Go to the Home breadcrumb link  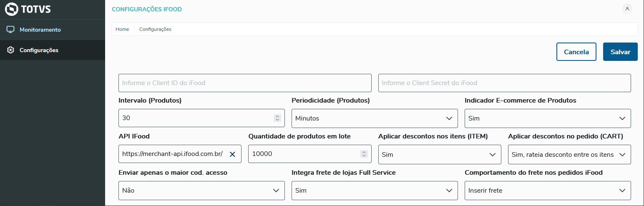[x=122, y=29]
